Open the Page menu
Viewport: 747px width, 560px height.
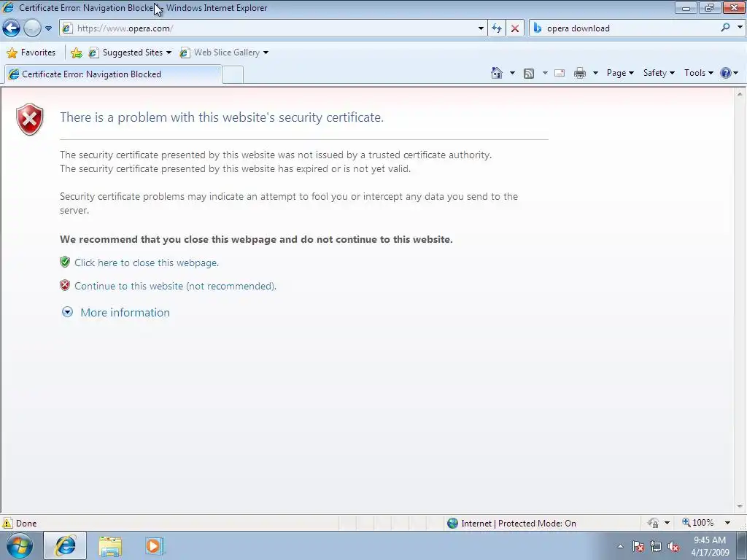620,73
